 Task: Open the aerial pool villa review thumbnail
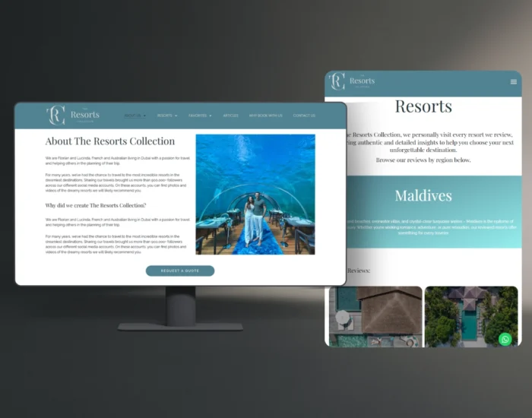471,315
